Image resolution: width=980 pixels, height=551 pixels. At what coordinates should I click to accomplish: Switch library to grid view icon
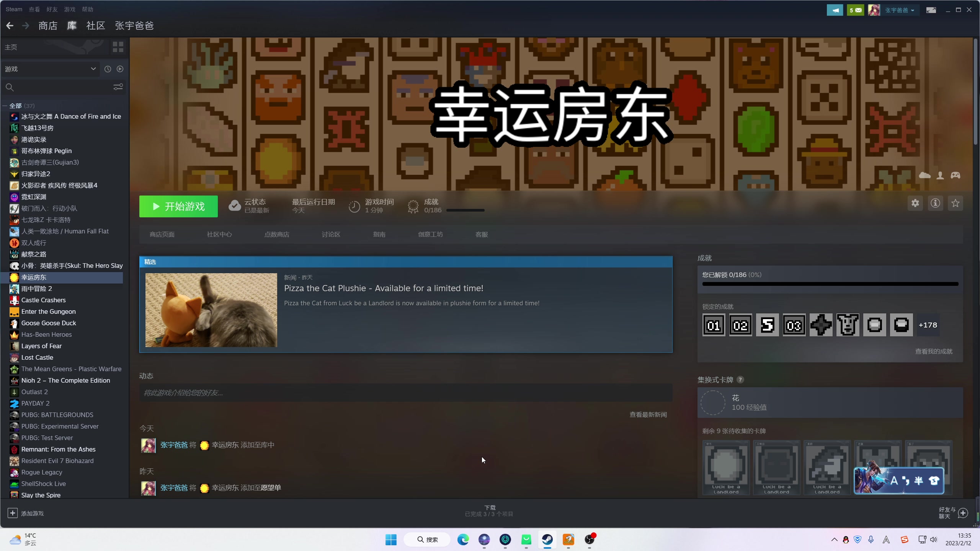point(118,47)
